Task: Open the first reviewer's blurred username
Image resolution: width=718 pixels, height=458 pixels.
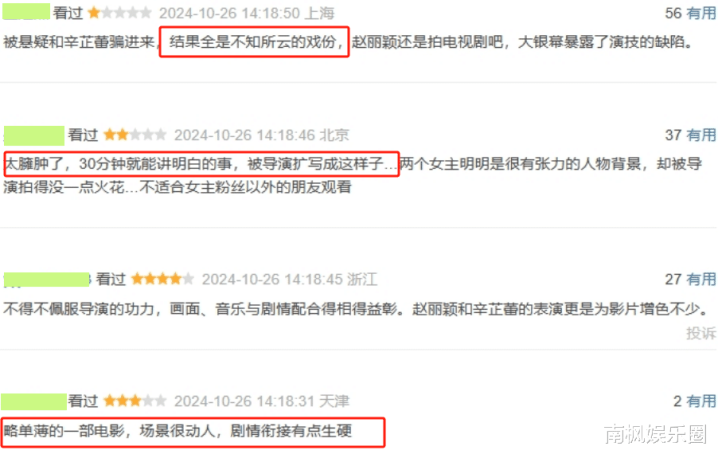Action: coord(26,11)
